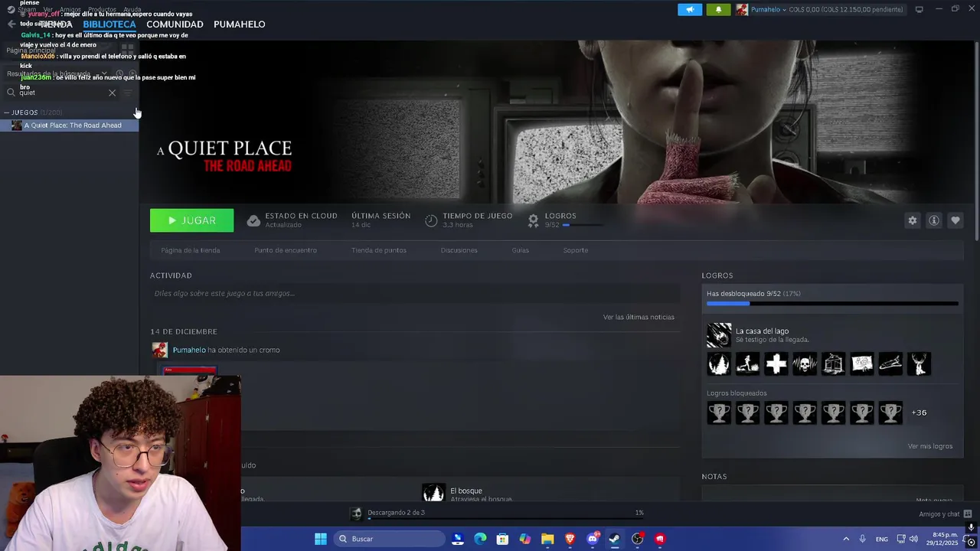Open the game info icon
Screen dimensions: 980x551
[933, 220]
